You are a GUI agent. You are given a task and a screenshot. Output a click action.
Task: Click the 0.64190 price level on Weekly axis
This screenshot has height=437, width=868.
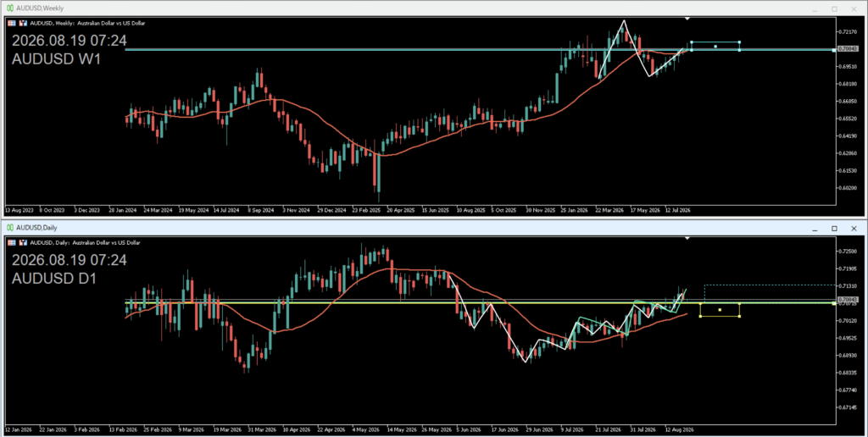click(x=848, y=136)
